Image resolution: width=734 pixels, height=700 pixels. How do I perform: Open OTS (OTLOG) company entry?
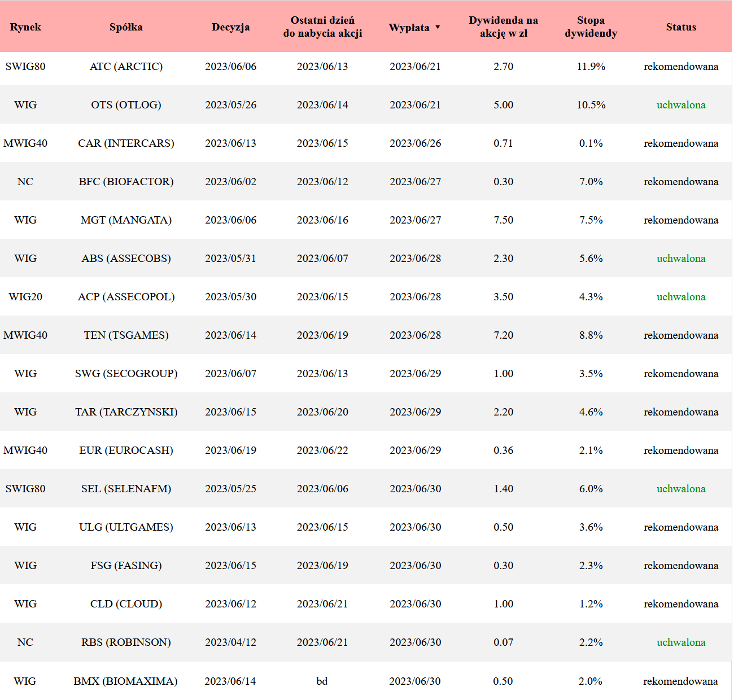point(126,105)
